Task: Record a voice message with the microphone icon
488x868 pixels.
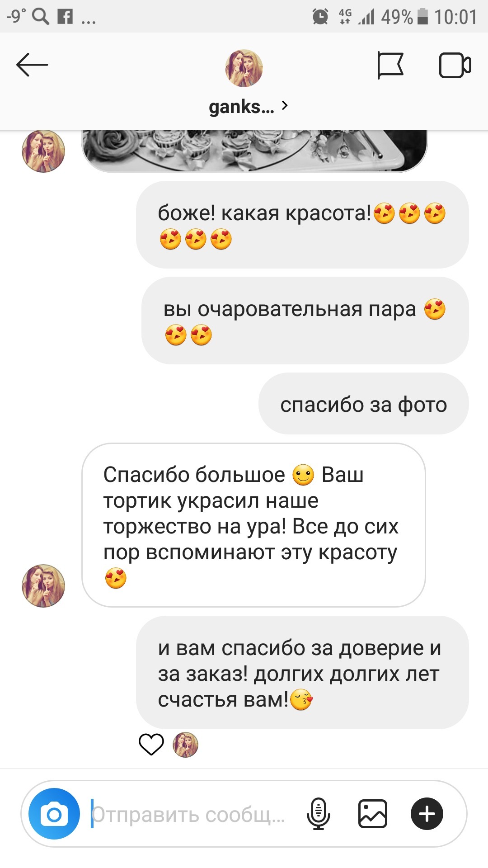Action: [319, 814]
